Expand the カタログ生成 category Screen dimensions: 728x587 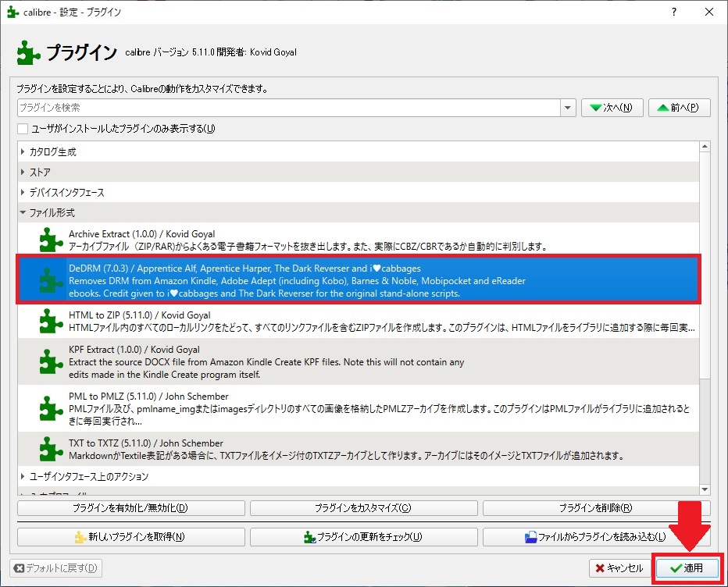(23, 151)
